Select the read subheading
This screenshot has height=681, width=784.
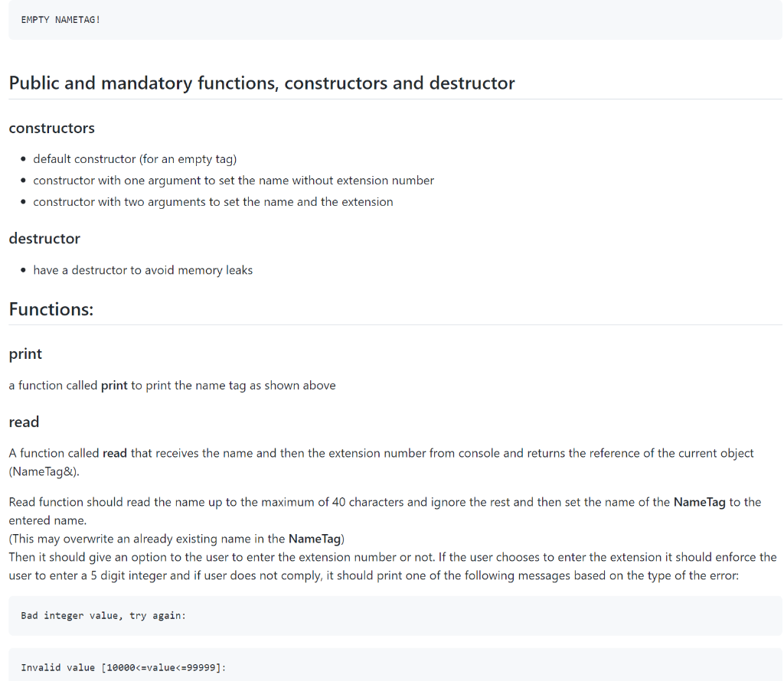tap(24, 422)
